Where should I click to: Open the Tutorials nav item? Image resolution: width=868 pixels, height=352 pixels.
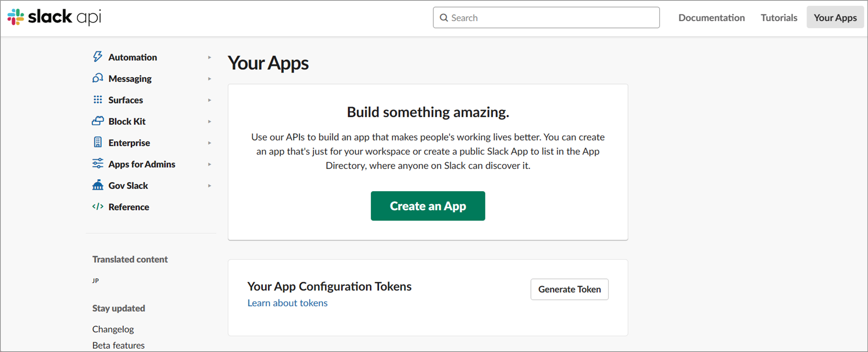coord(779,18)
